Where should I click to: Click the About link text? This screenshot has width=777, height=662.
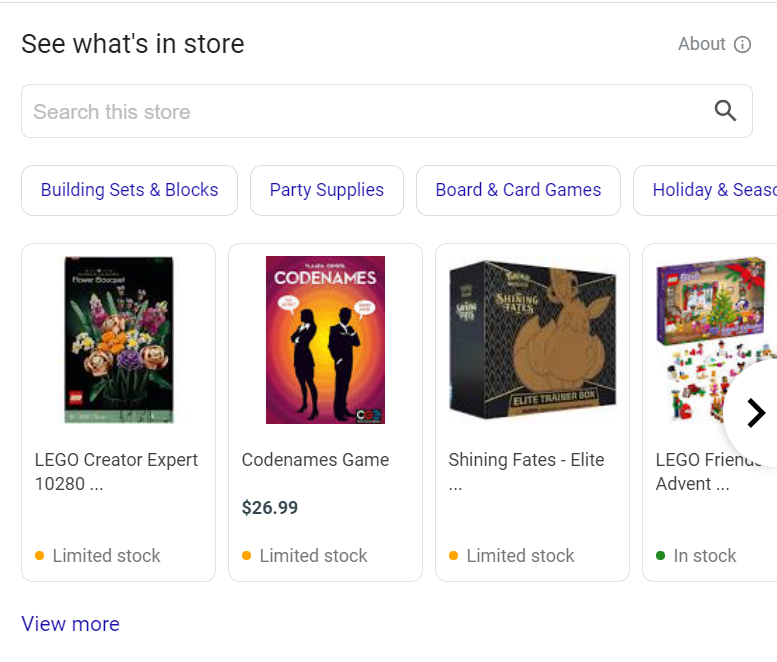[x=701, y=44]
